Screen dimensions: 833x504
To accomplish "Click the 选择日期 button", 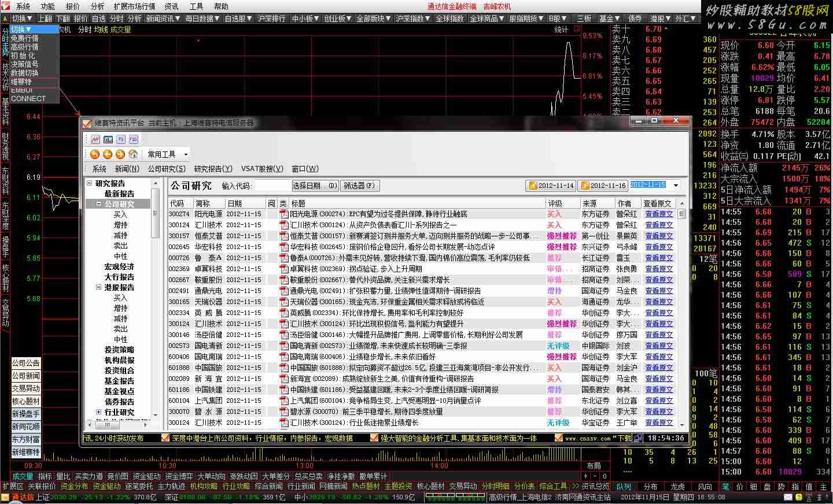I will pyautogui.click(x=315, y=186).
